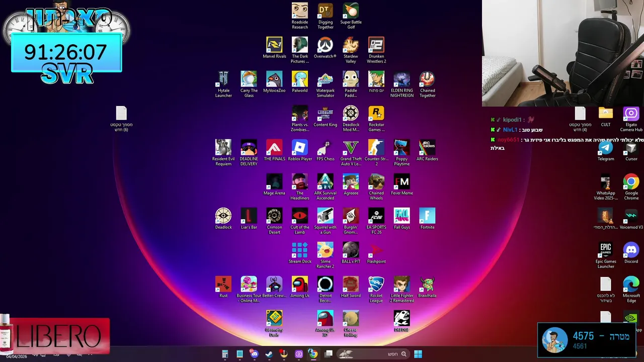The height and width of the screenshot is (362, 644).
Task: Select the Chained Together icon
Action: tap(427, 84)
